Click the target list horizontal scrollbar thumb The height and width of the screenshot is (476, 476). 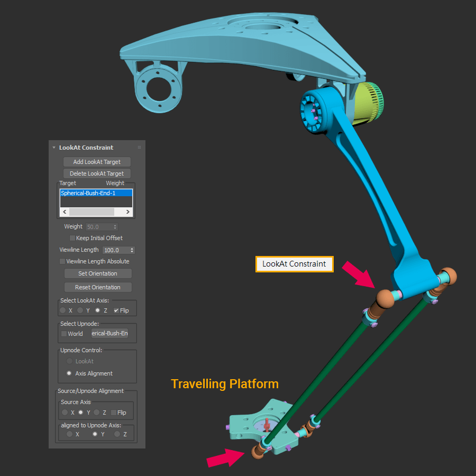[91, 212]
